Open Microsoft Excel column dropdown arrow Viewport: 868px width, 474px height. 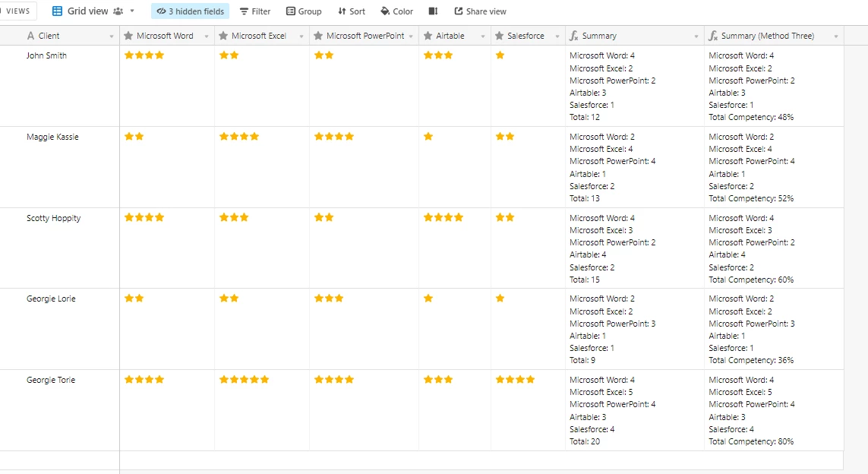301,36
